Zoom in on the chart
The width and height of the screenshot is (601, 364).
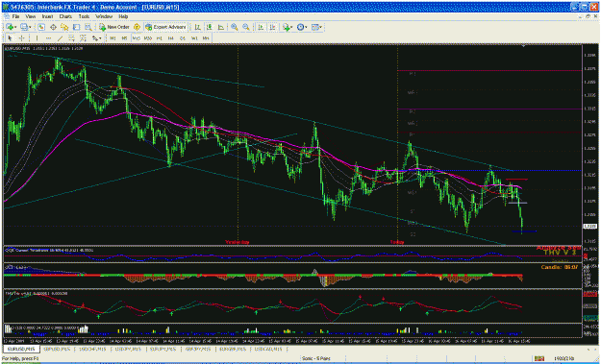[235, 27]
